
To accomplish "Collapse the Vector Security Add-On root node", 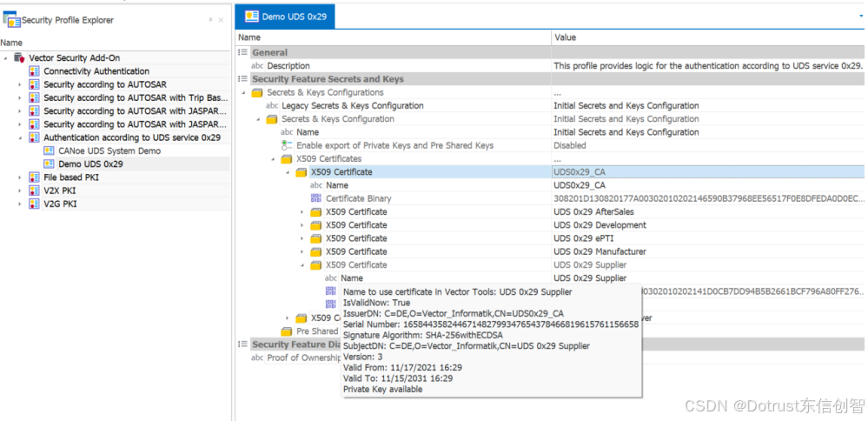I will 5,57.
